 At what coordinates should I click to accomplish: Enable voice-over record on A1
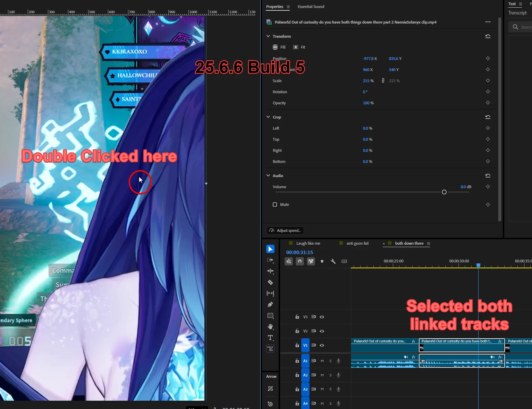(x=338, y=361)
